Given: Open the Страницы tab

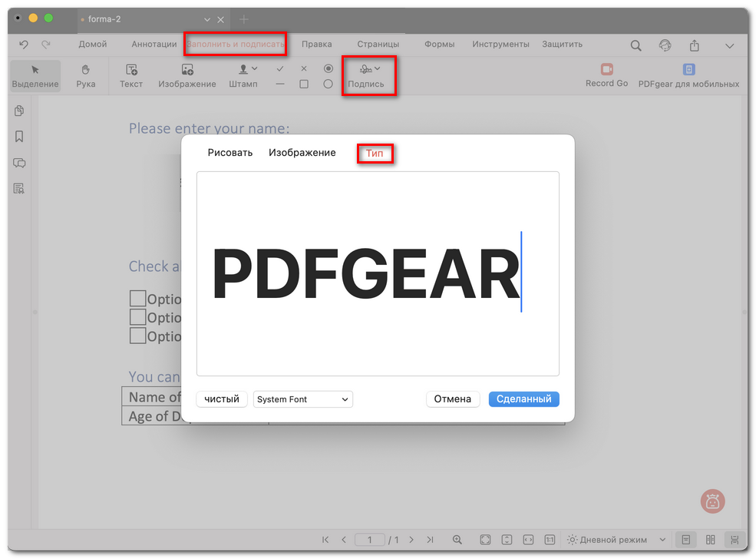Looking at the screenshot, I should 378,44.
